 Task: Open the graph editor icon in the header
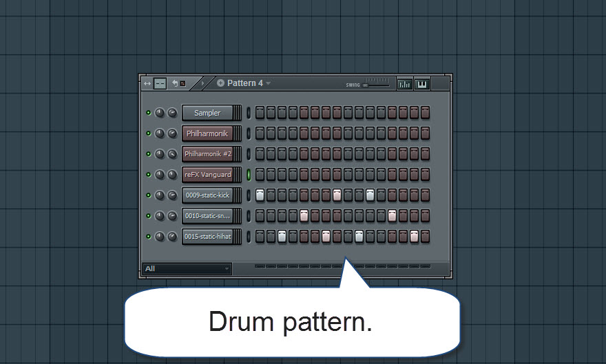[x=405, y=84]
